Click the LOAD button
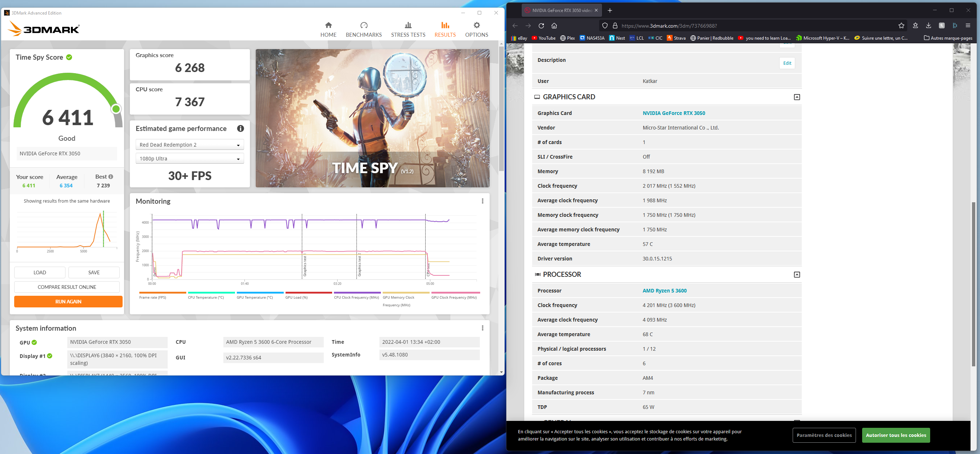980x454 pixels. click(40, 272)
